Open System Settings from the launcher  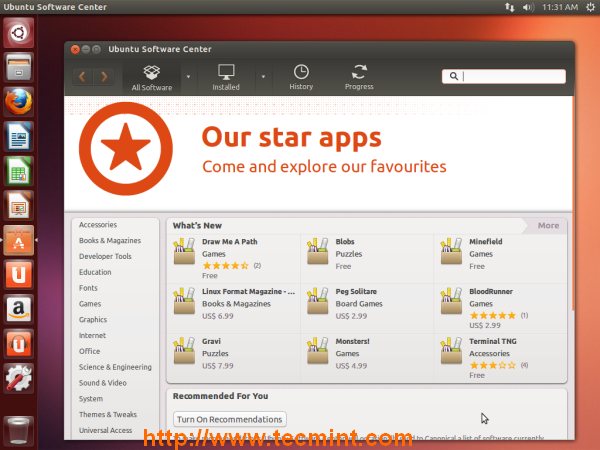click(x=18, y=378)
